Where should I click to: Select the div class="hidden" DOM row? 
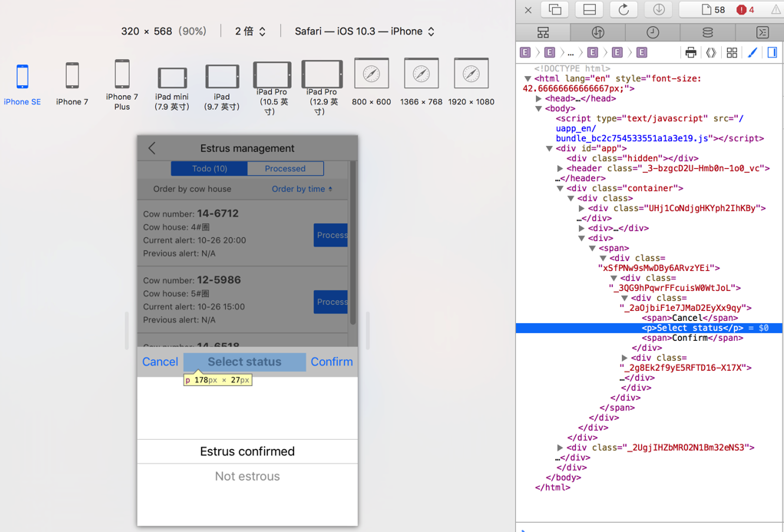[633, 158]
